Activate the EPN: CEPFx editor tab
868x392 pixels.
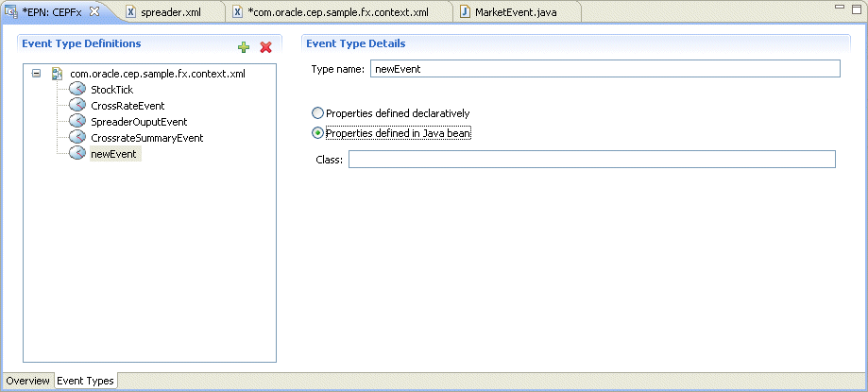tap(52, 11)
